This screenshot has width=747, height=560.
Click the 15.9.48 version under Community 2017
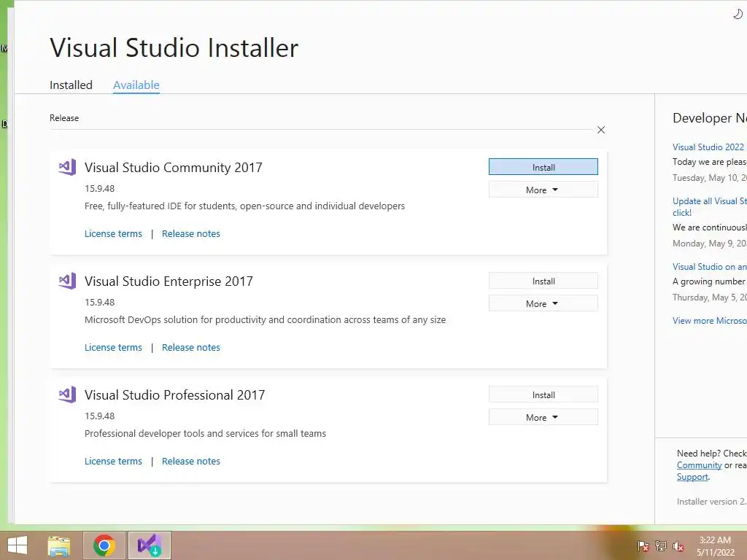pos(99,189)
